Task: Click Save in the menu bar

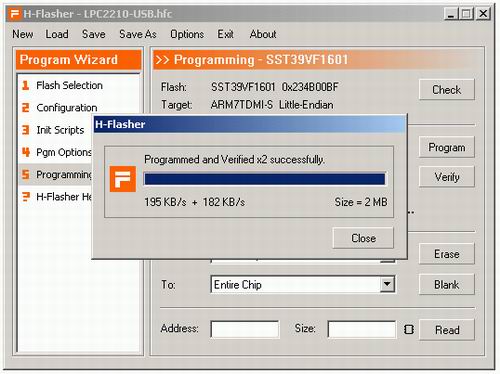Action: pos(94,34)
